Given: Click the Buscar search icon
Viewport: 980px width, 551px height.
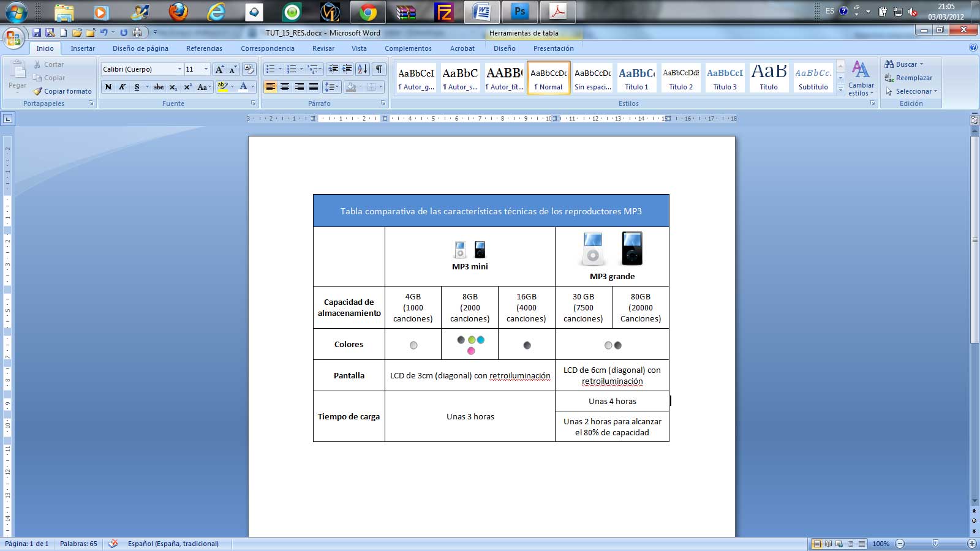Looking at the screenshot, I should point(889,64).
